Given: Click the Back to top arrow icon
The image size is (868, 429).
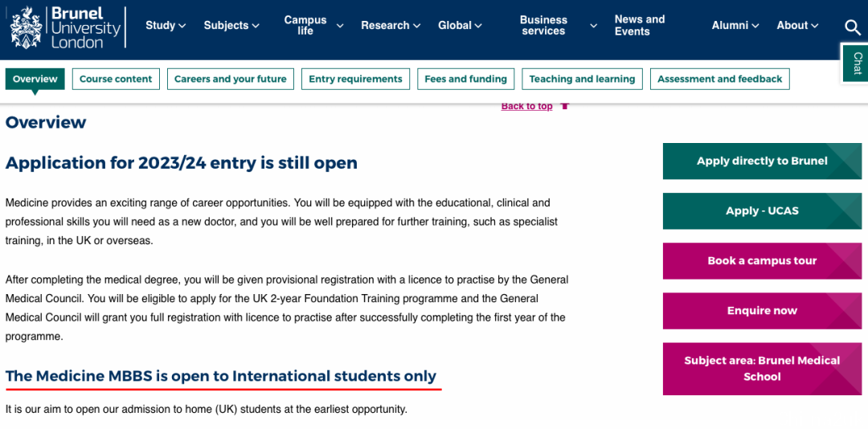Looking at the screenshot, I should [x=565, y=106].
